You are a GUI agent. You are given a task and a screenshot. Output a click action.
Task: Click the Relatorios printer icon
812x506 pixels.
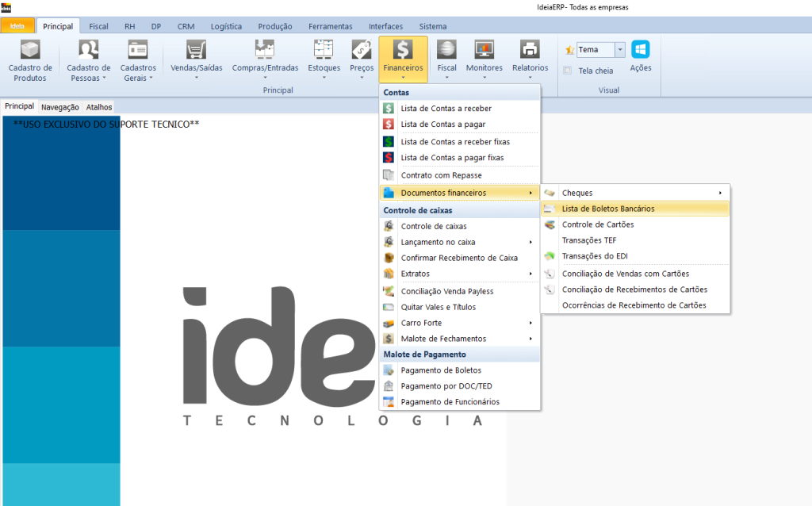(530, 50)
